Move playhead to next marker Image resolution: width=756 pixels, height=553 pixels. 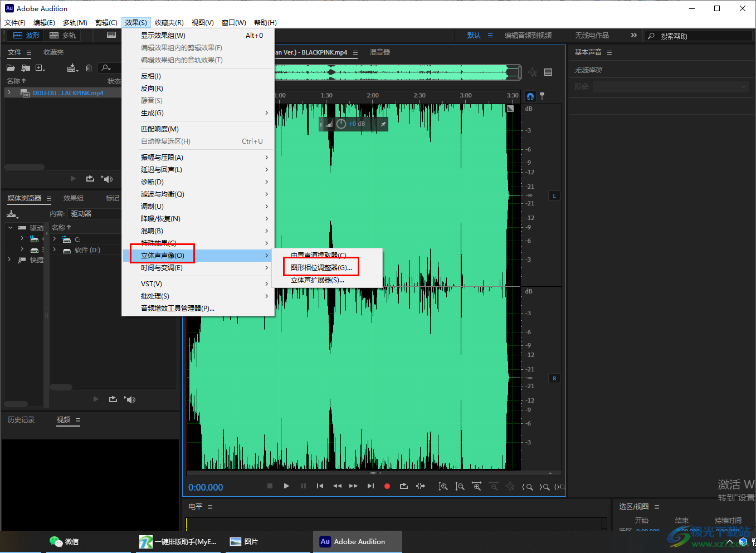coord(370,486)
